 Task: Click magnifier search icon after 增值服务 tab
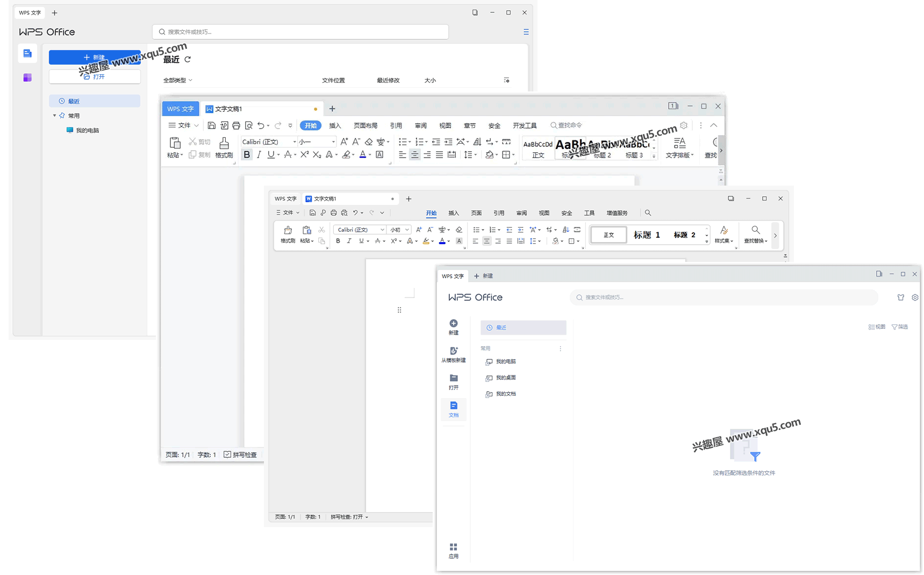648,213
